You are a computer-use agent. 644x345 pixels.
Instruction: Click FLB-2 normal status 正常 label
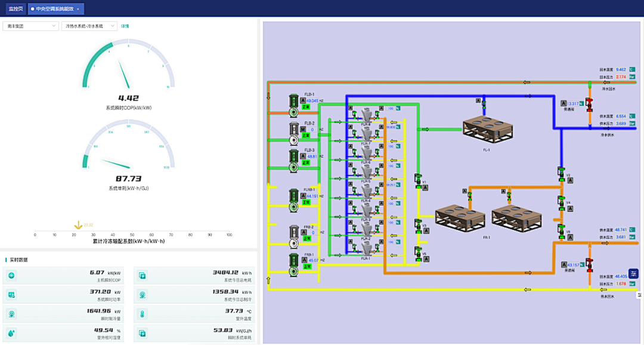click(x=306, y=135)
